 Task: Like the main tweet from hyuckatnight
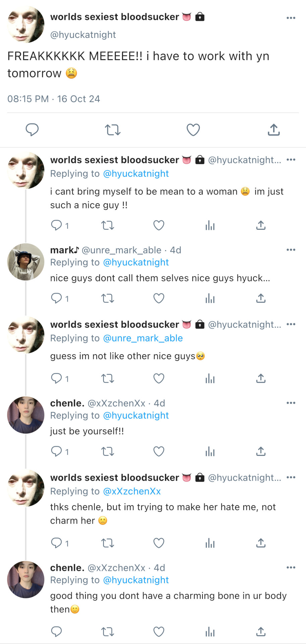click(x=193, y=130)
